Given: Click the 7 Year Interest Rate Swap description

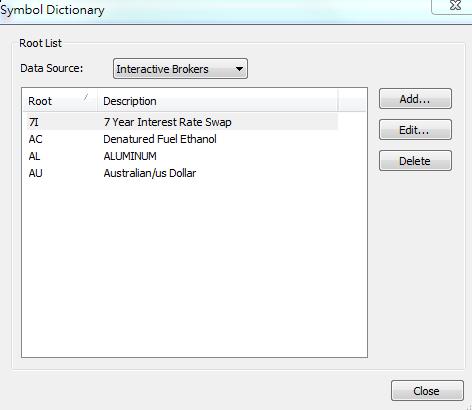Looking at the screenshot, I should click(x=167, y=122).
